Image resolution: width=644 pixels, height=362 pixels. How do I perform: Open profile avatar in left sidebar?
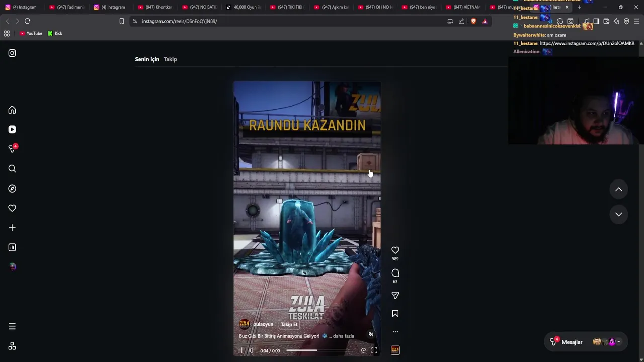12,267
